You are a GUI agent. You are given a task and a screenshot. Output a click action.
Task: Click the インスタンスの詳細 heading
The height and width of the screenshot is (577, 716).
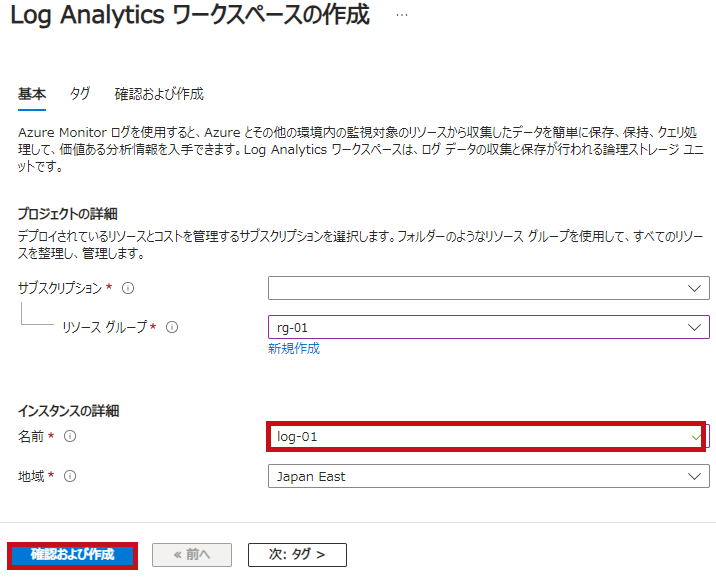(68, 411)
